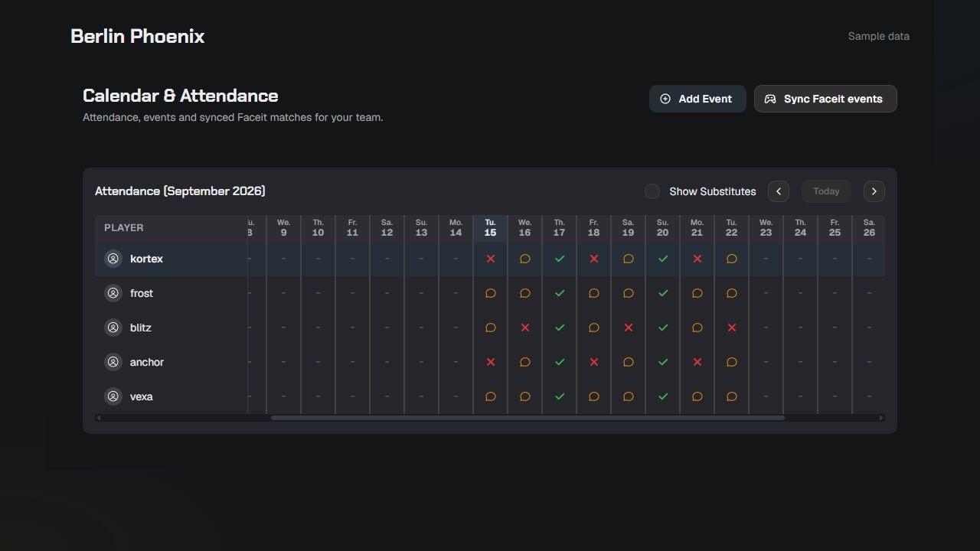Click frost's comment bubble on Monday 21
980x551 pixels.
697,293
